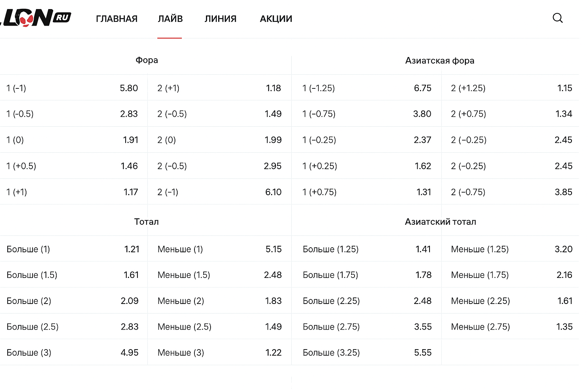Screen dimensions: 588x392
Task: Choose Больше (2.5) at 2.83
Action: pos(73,327)
